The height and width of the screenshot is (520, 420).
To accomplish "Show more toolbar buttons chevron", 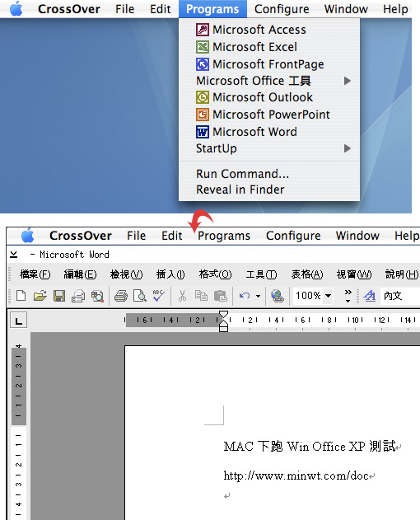I will [348, 296].
